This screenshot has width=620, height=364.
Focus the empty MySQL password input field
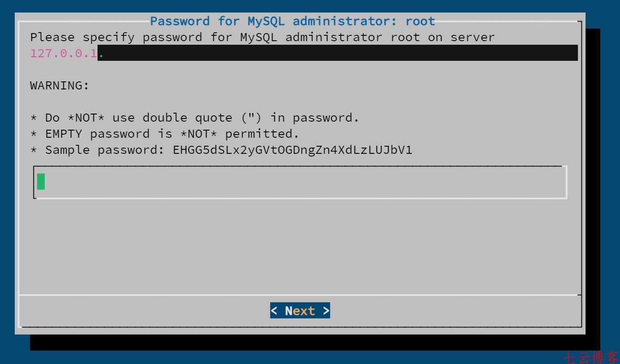coord(300,182)
